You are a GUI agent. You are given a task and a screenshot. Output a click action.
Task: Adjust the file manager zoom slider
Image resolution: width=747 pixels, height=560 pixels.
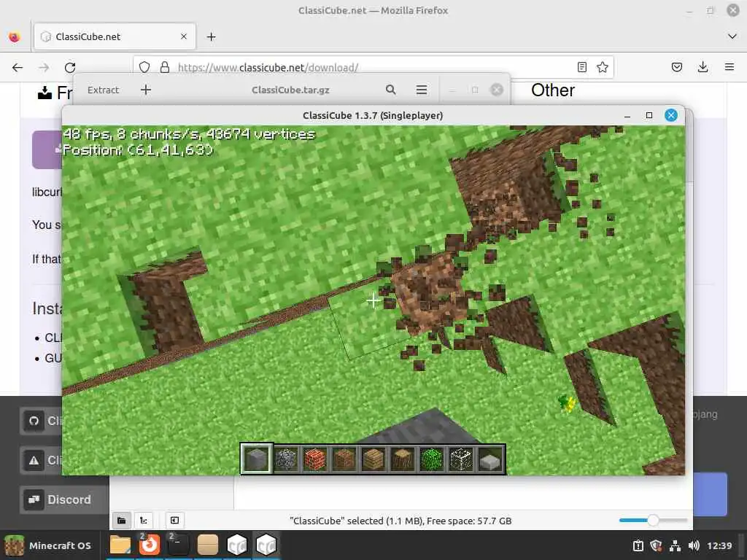[653, 521]
